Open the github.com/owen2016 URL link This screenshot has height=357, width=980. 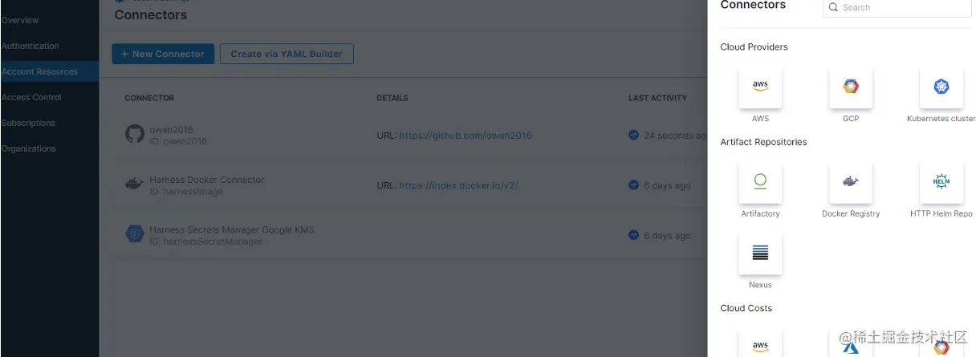pos(465,136)
